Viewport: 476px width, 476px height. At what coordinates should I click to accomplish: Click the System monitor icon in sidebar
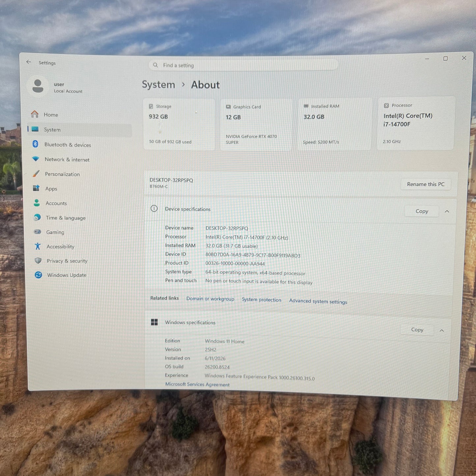pos(35,129)
